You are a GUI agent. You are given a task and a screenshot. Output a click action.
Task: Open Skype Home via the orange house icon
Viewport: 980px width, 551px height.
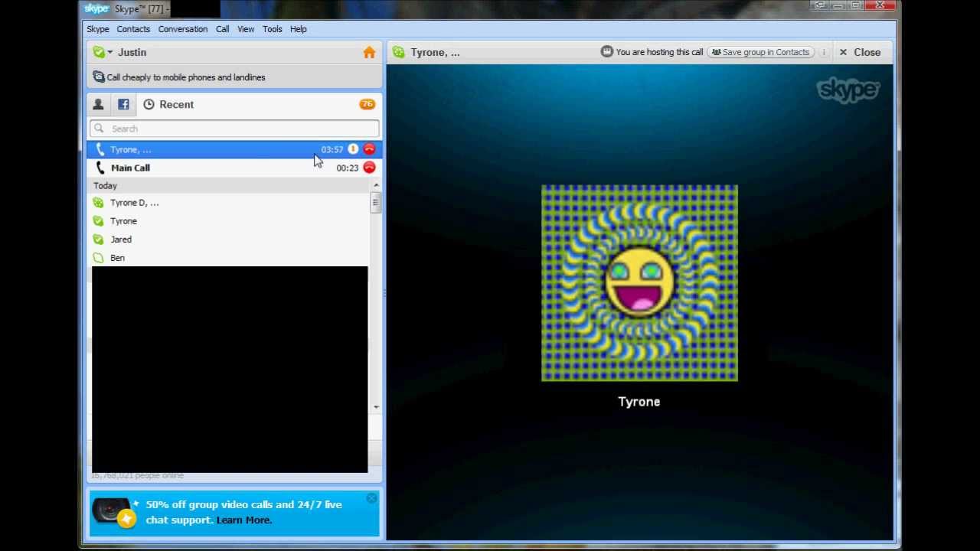point(369,52)
